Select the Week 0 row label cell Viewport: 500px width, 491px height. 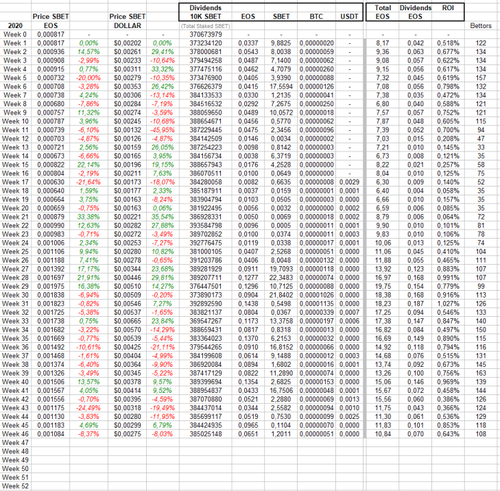(x=15, y=34)
